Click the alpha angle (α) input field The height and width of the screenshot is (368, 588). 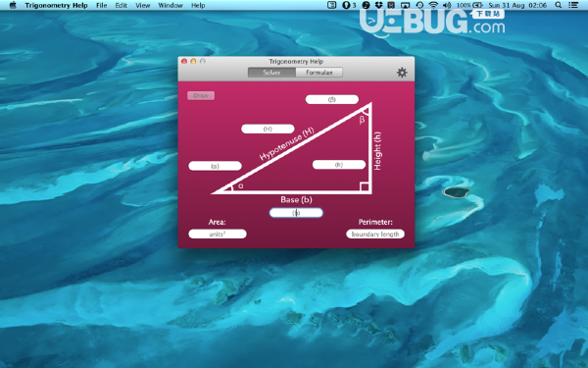coord(215,166)
